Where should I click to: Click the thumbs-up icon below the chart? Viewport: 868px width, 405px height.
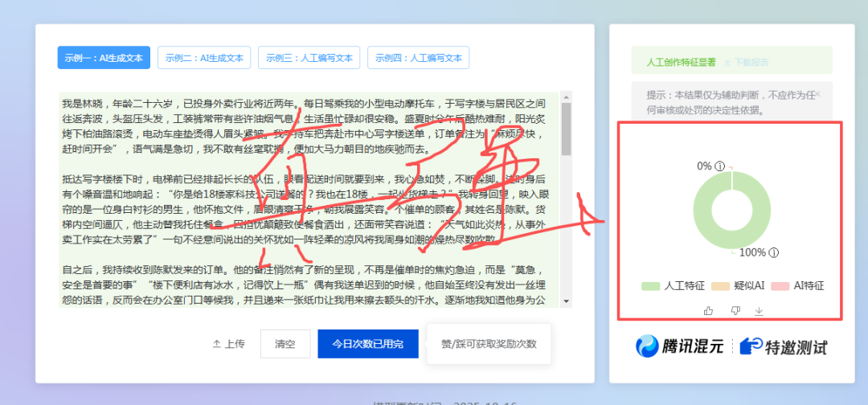[708, 310]
